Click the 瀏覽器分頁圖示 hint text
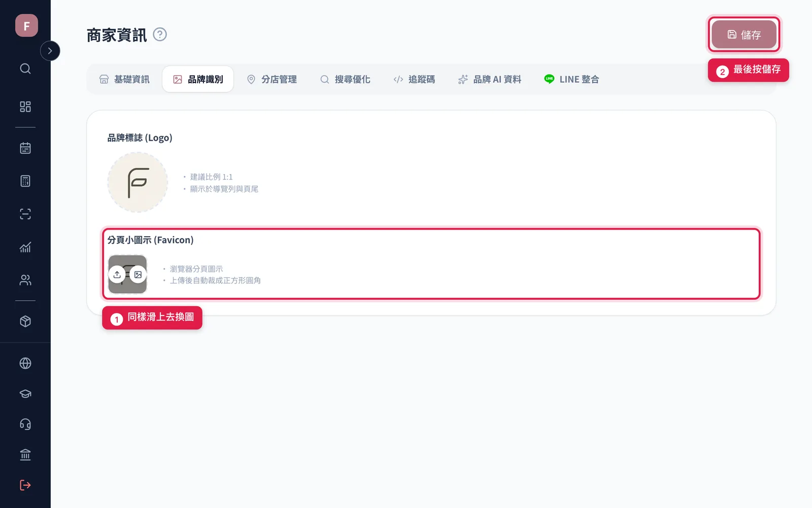812x508 pixels. [196, 269]
